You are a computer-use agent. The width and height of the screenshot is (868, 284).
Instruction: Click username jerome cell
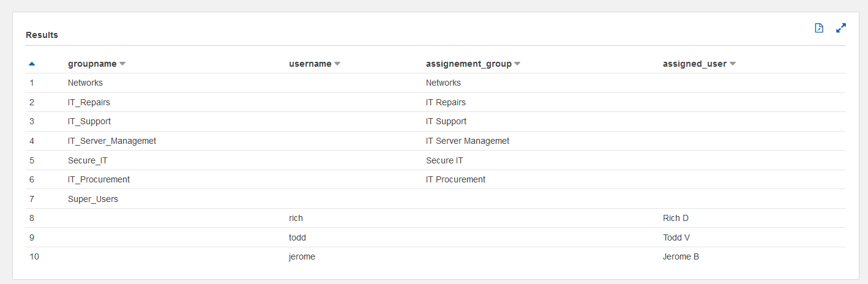coord(302,256)
